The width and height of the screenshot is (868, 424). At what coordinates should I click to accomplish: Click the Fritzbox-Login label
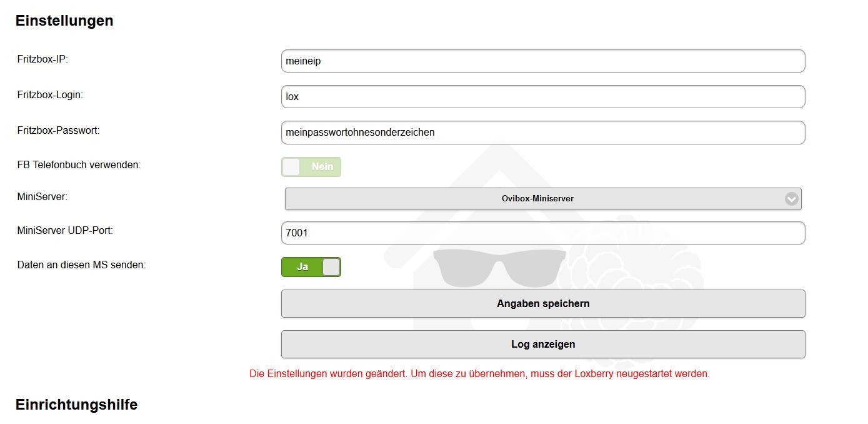(x=50, y=95)
